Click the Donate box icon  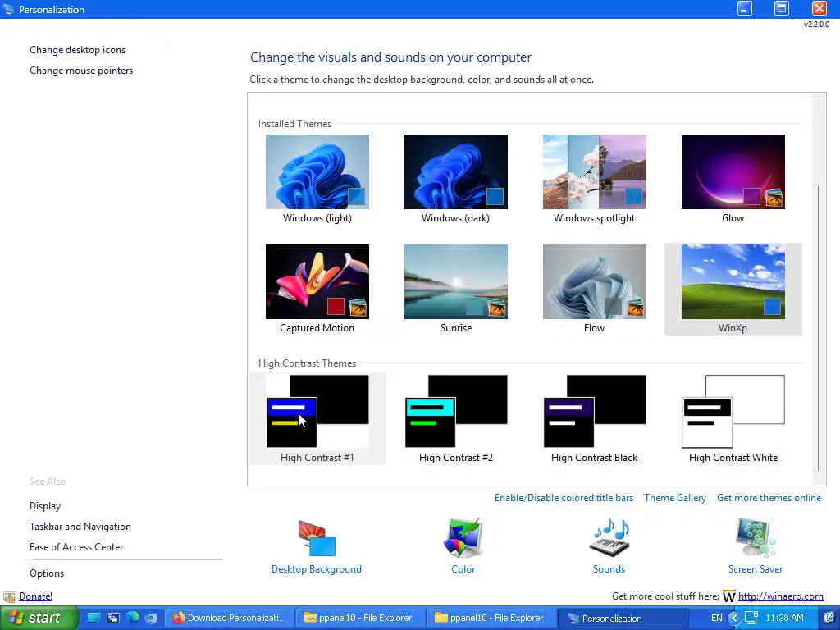click(x=10, y=597)
